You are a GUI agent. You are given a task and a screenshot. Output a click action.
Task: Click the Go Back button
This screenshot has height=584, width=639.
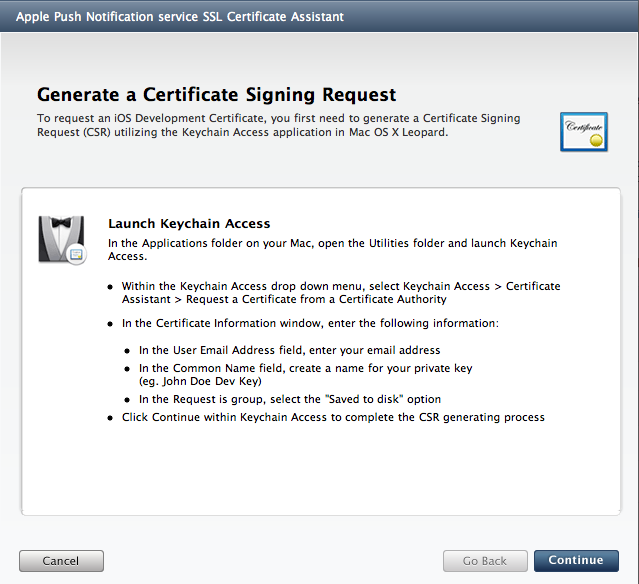point(485,561)
